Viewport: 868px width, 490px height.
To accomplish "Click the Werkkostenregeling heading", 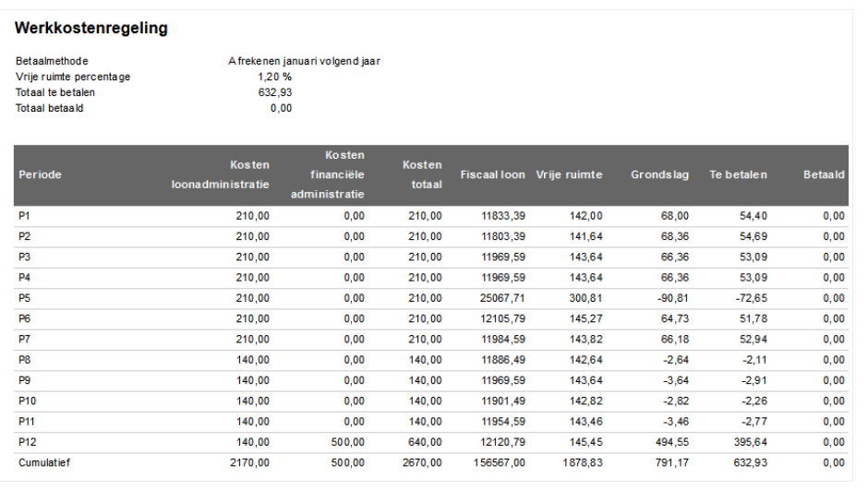I will tap(90, 29).
